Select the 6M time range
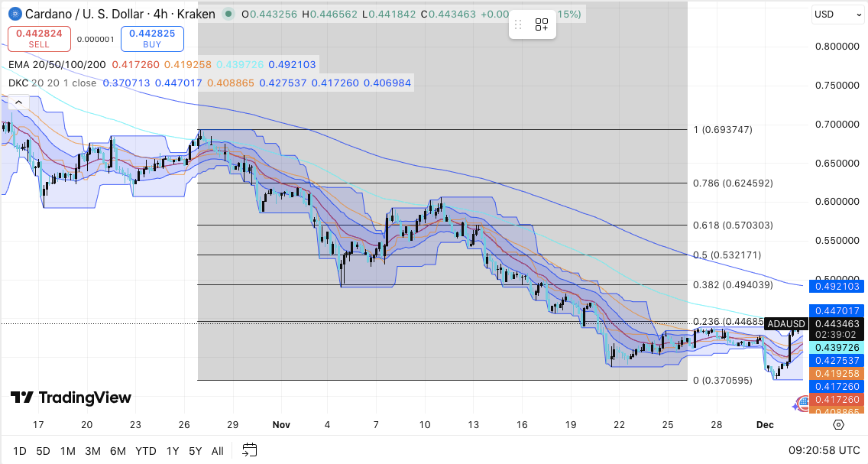Image resolution: width=868 pixels, height=464 pixels. (118, 451)
